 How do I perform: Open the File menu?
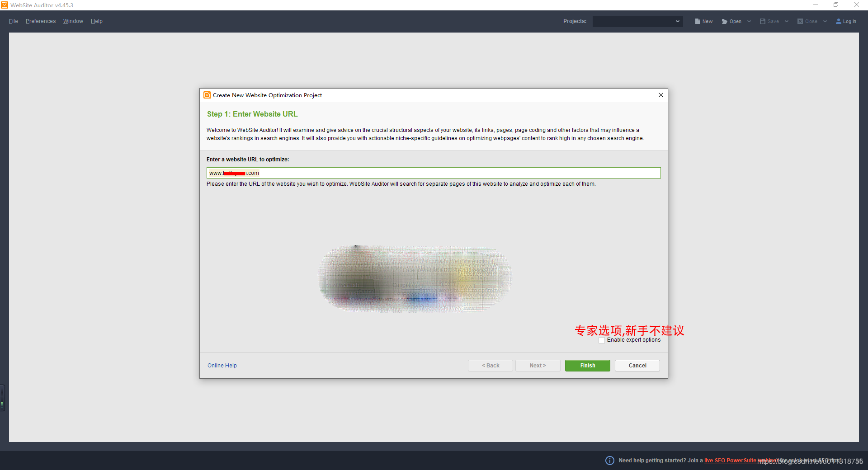click(13, 21)
